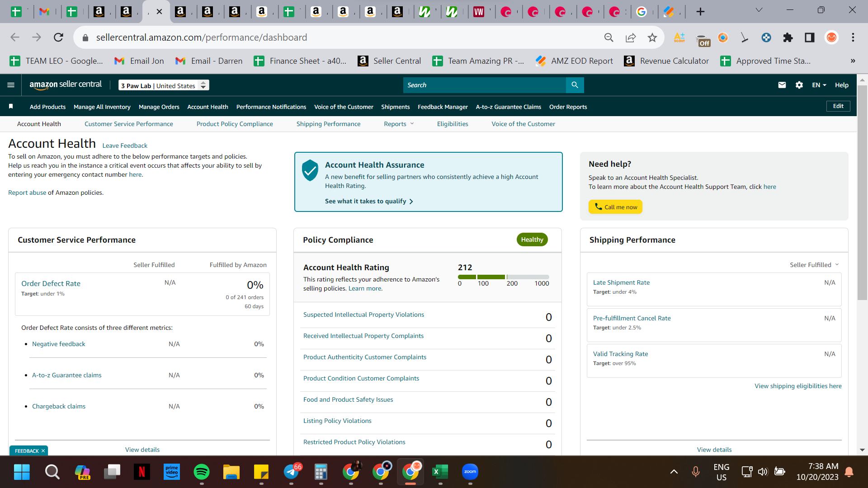Click the search magnifier button

(575, 85)
